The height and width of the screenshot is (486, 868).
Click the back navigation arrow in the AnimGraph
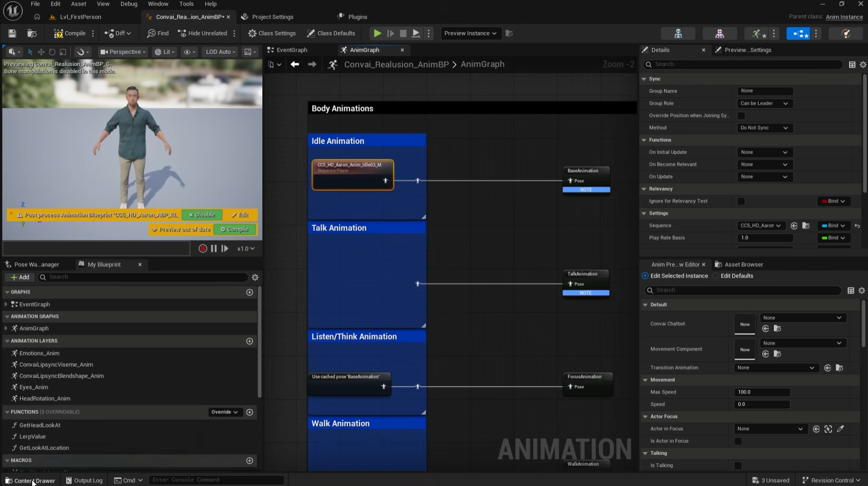click(x=295, y=64)
